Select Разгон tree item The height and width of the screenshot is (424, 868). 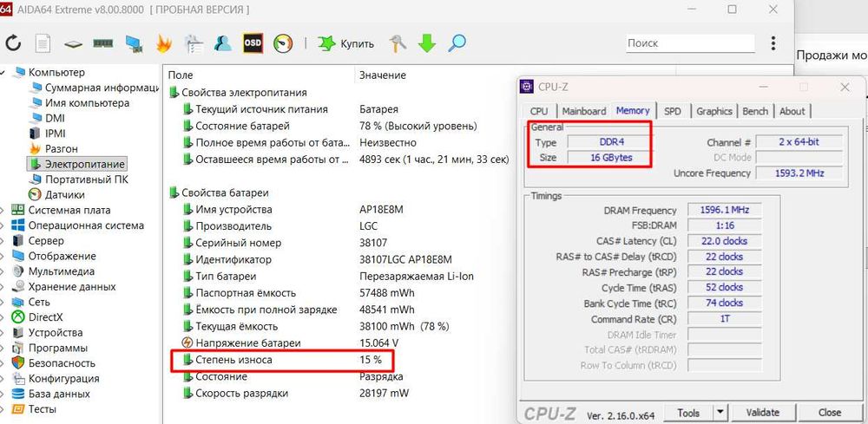point(54,149)
